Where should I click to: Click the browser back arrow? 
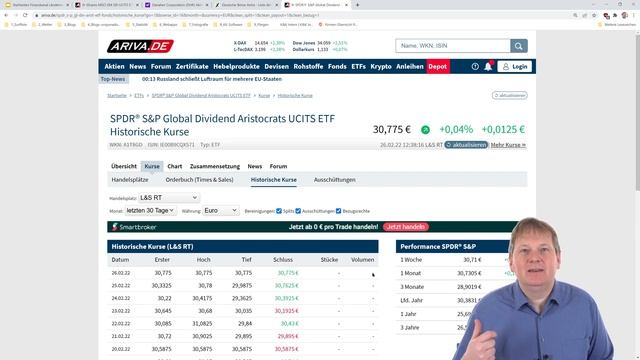point(6,15)
